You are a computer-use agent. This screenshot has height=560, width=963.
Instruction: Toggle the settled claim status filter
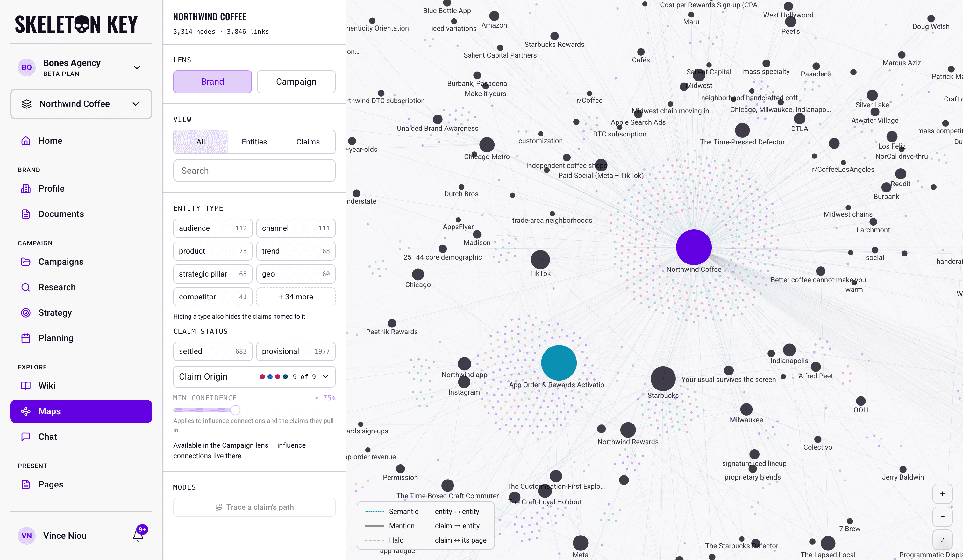pos(212,351)
